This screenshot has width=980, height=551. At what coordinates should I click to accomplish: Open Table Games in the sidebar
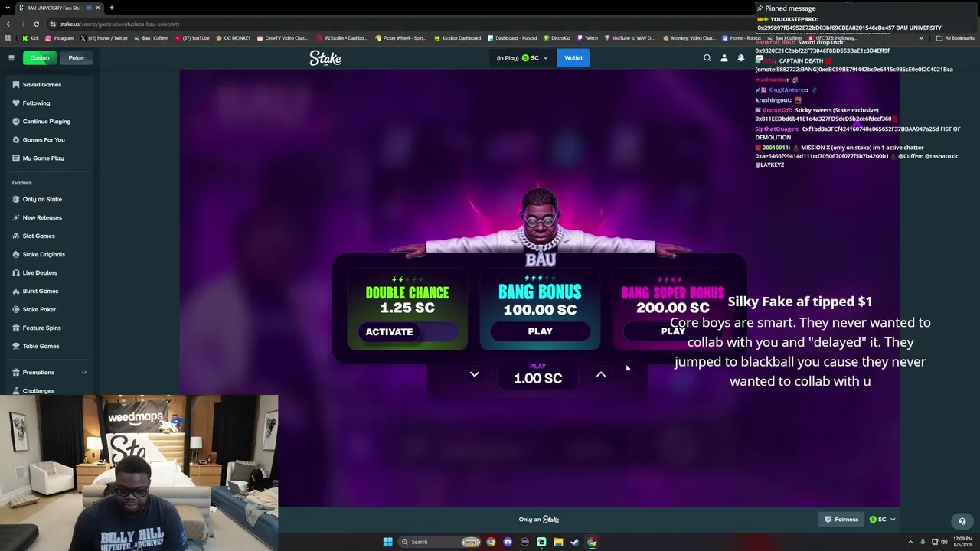point(50,347)
